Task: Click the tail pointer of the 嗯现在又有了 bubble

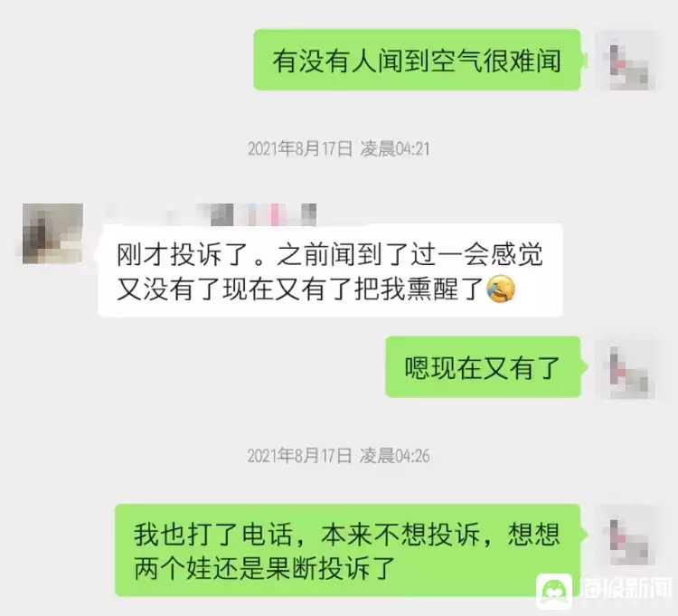Action: [584, 367]
